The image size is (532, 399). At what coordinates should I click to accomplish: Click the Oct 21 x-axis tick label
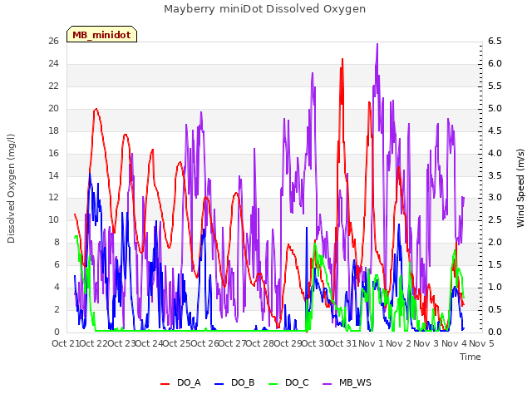(x=66, y=343)
